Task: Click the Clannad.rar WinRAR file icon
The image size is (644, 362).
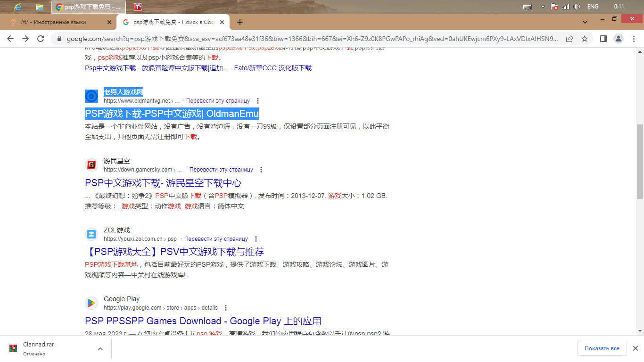Action: coord(13,349)
